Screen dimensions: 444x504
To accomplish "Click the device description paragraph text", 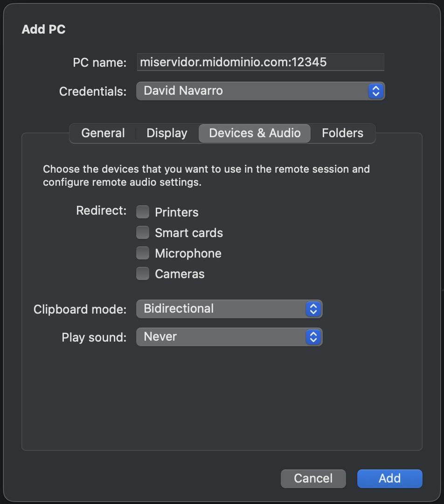I will coord(206,175).
